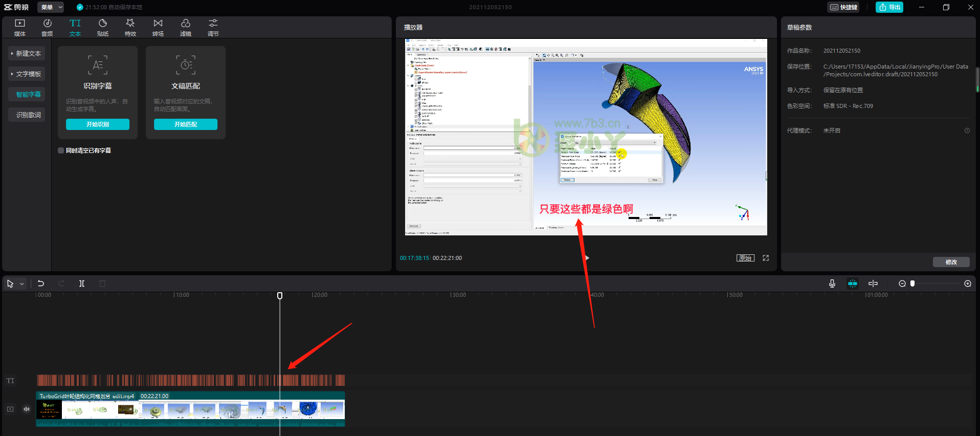Open the 转场 transitions panel

pyautogui.click(x=158, y=27)
